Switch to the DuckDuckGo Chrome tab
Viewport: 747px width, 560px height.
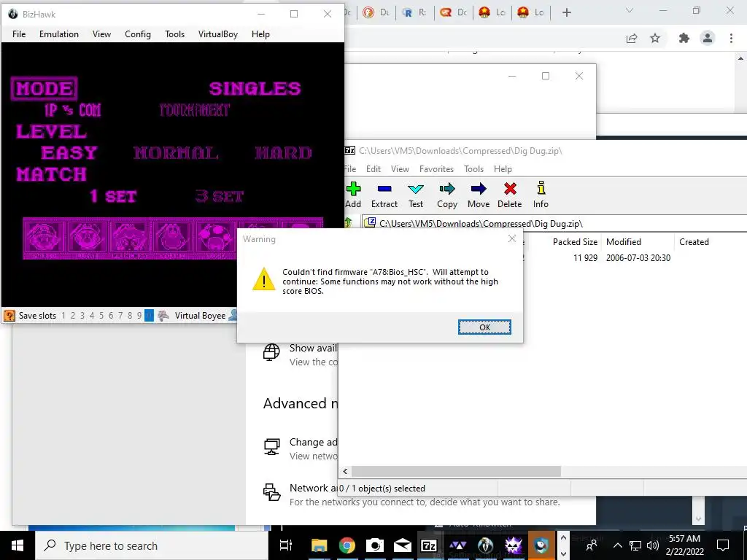point(376,12)
